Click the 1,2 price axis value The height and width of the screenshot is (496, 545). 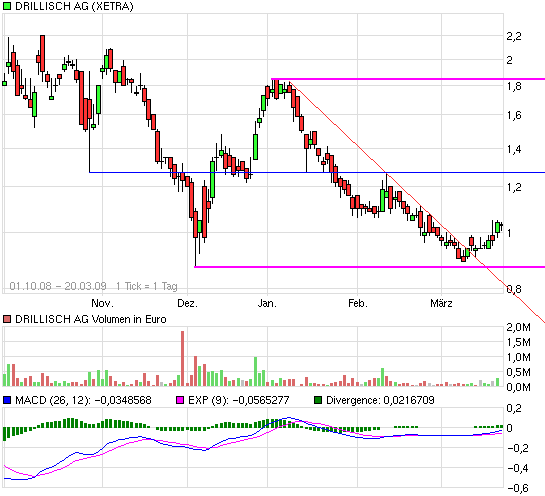tap(514, 187)
